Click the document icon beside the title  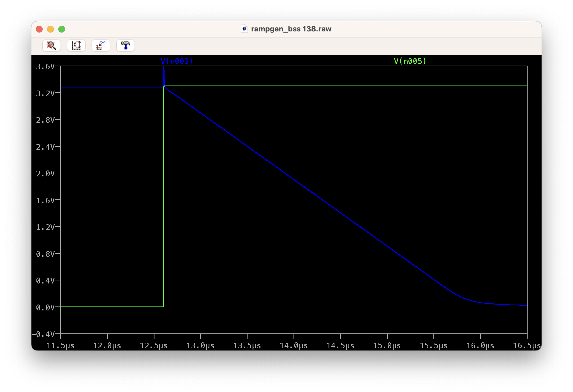click(244, 29)
